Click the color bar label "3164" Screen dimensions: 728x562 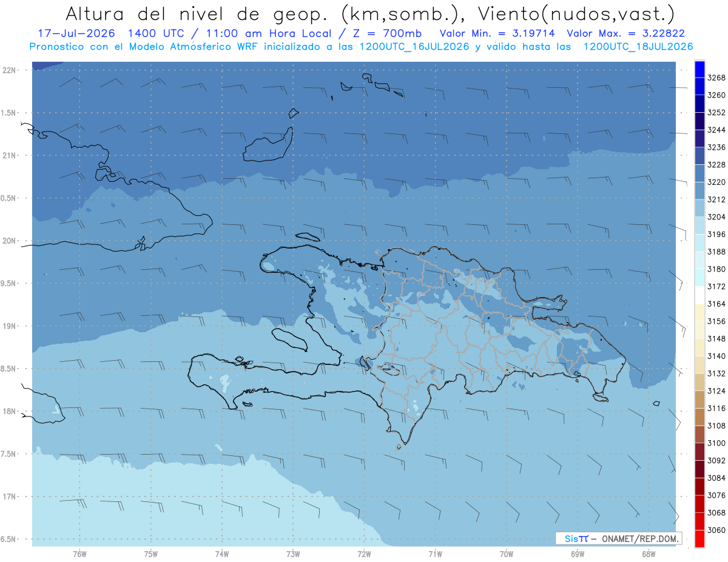point(716,304)
